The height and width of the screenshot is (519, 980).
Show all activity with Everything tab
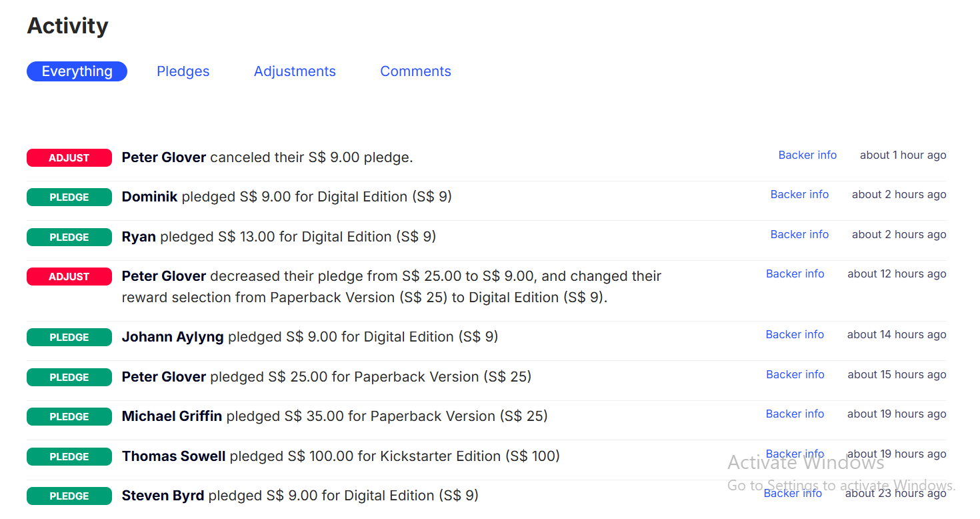[77, 71]
